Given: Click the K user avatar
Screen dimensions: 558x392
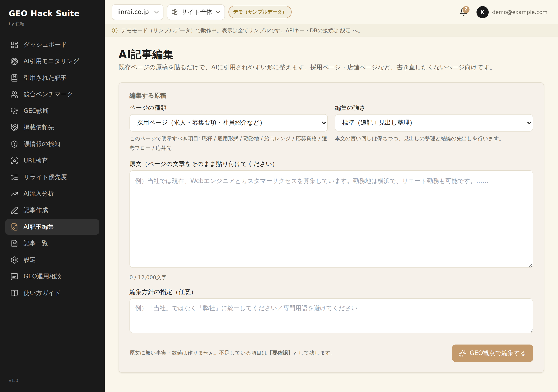Looking at the screenshot, I should [482, 12].
